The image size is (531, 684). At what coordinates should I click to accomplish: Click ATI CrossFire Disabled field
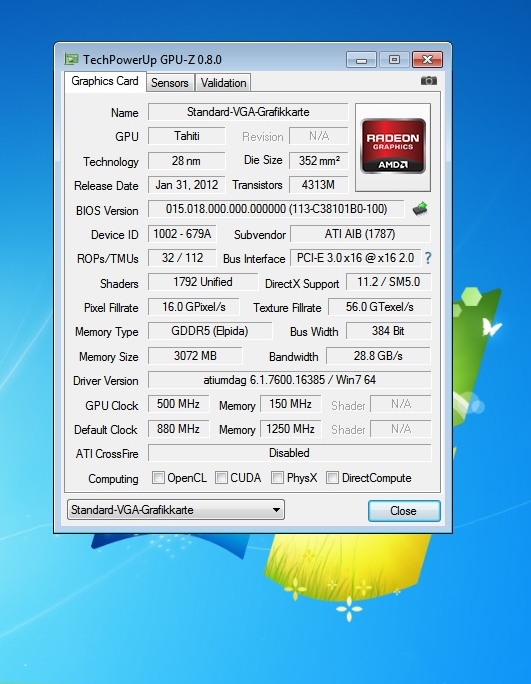290,453
